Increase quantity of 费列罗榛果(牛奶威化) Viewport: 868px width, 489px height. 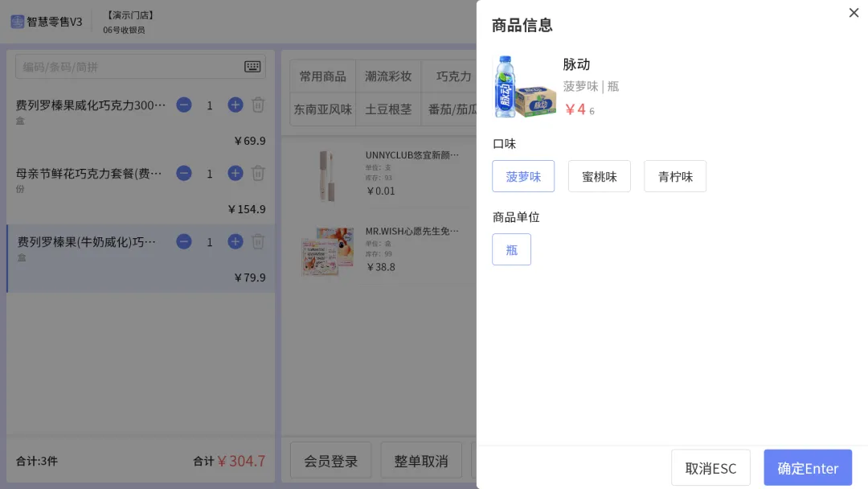(235, 241)
